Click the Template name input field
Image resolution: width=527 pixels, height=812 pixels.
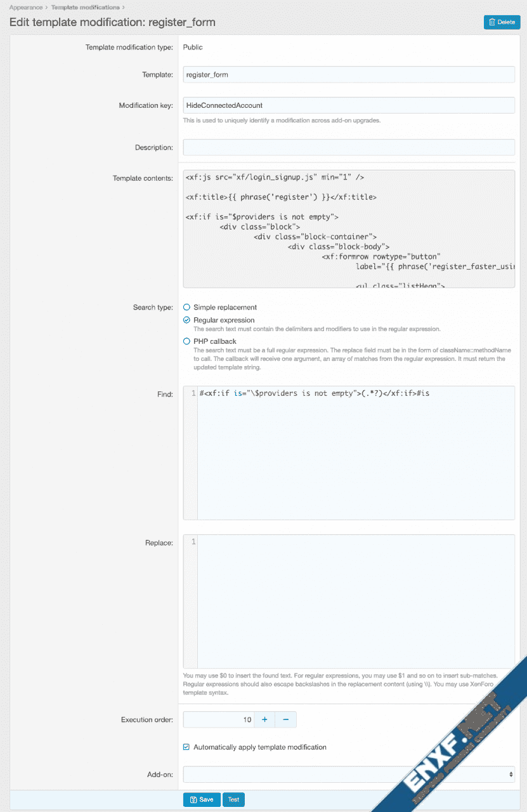348,75
